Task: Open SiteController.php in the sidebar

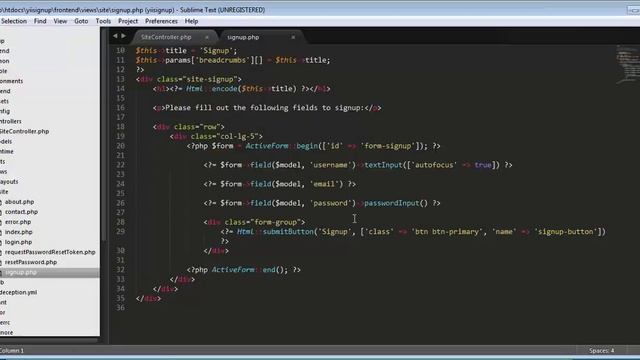Action: point(24,131)
